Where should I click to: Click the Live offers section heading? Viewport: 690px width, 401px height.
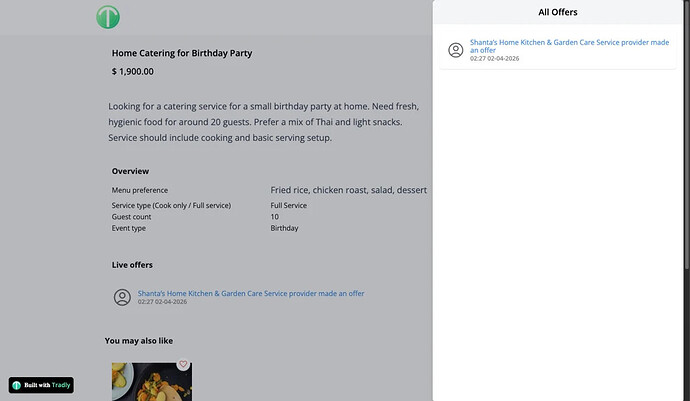(x=132, y=265)
